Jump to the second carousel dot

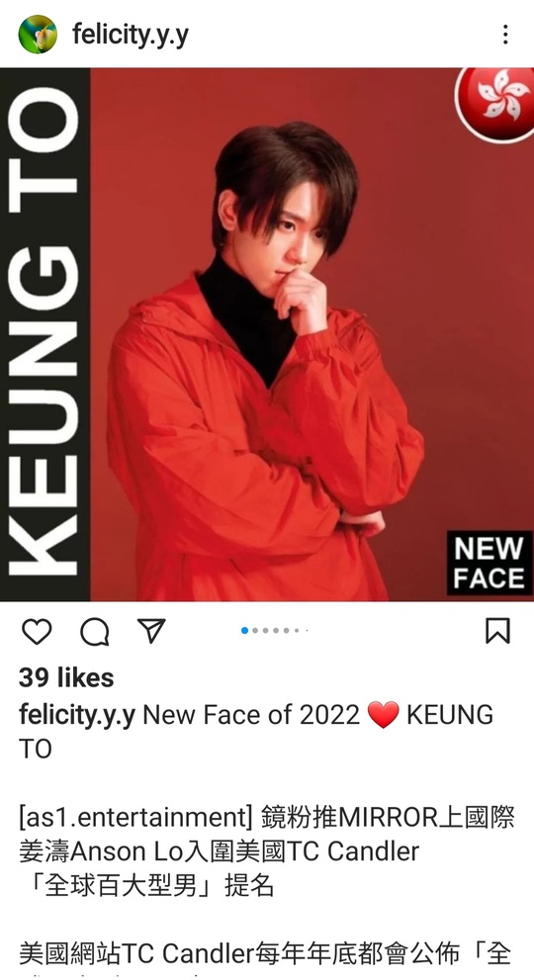coord(255,631)
